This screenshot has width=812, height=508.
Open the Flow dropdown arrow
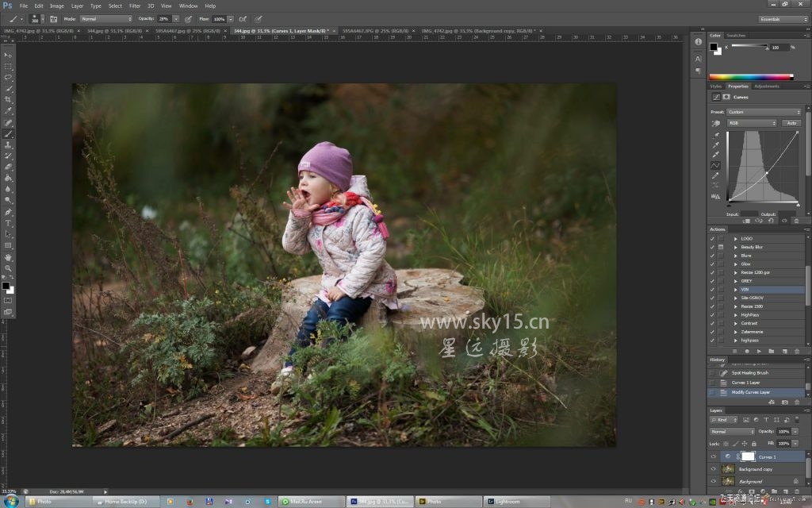click(231, 19)
